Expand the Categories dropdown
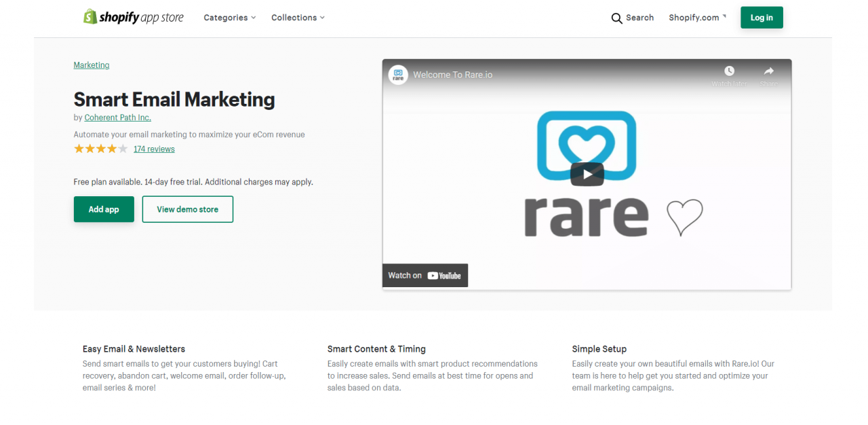Screen dimensions: 868x425 [x=230, y=18]
